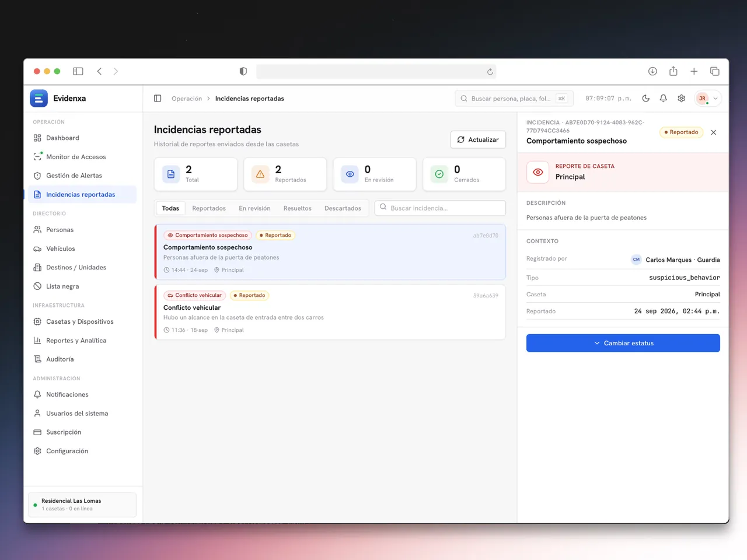Screen dimensions: 747x560
Task: Switch to En revisión tab
Action: [x=254, y=208]
